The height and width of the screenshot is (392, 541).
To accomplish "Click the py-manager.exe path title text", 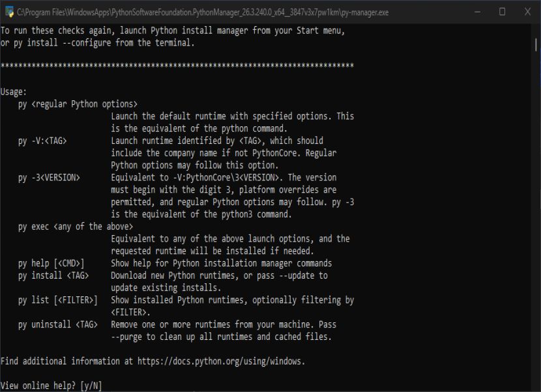I will (x=203, y=13).
